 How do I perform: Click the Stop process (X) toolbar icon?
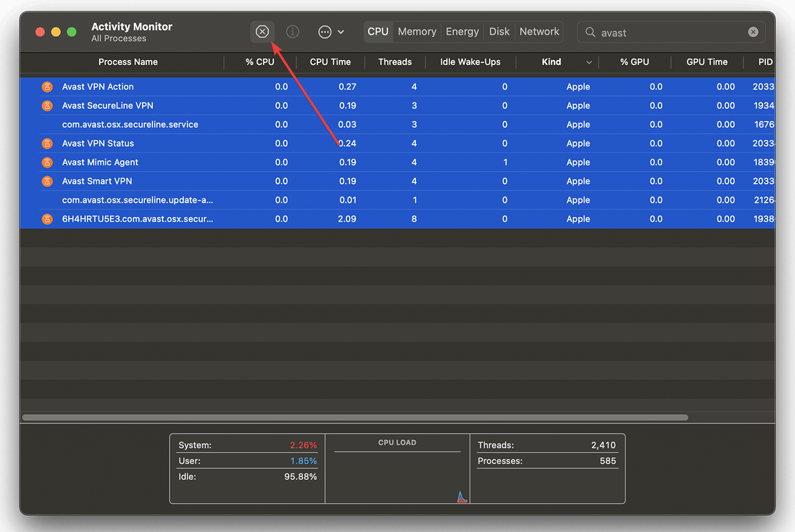pos(262,32)
